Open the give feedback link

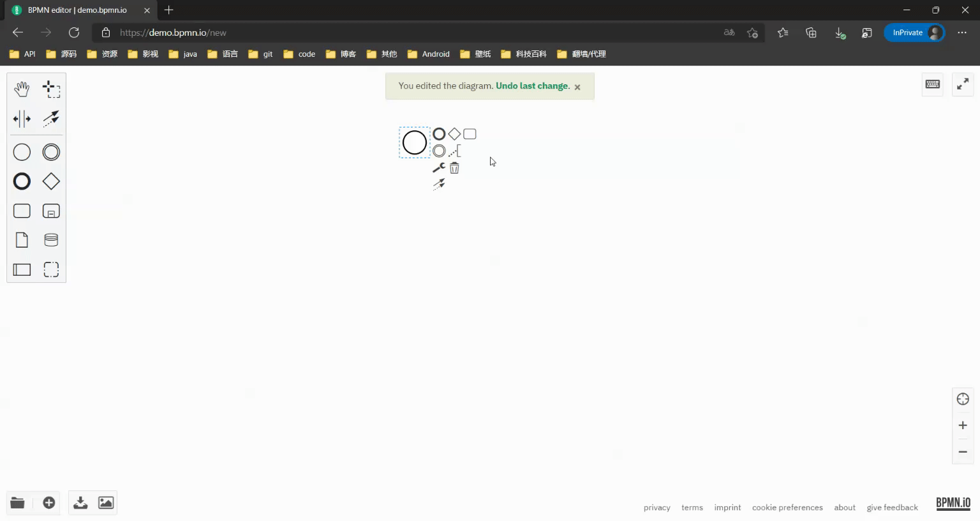point(892,507)
